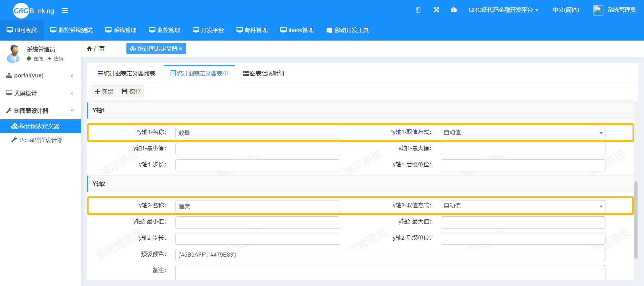Click the user avatar thumbnail in header
This screenshot has width=644, height=286.
click(x=598, y=10)
